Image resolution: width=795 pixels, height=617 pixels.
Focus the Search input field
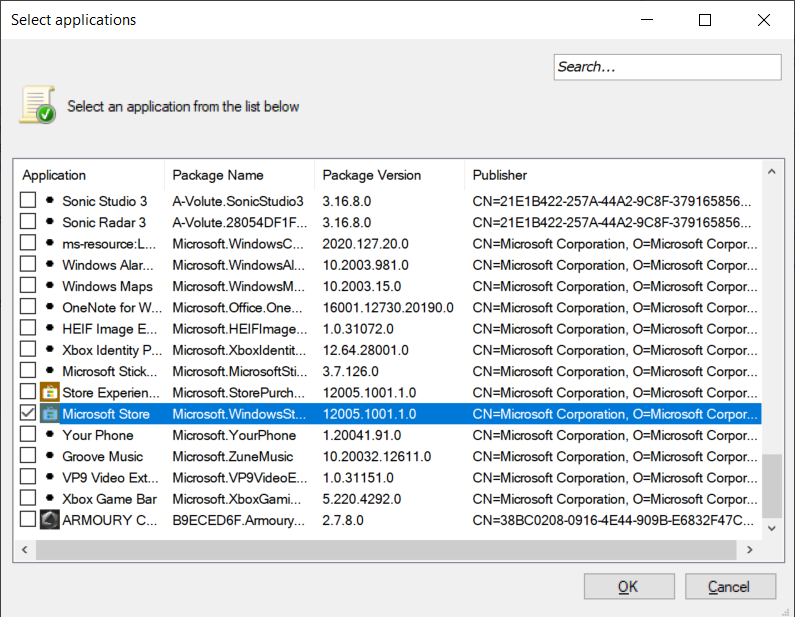pyautogui.click(x=667, y=67)
